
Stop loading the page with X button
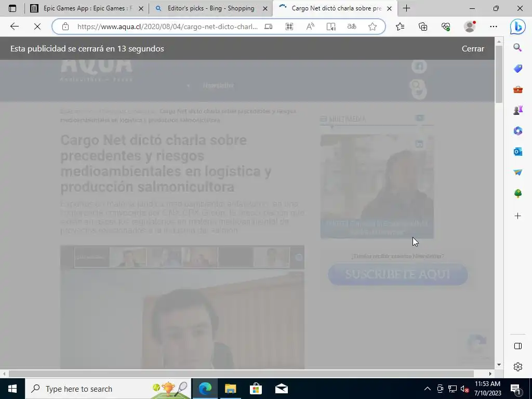click(x=37, y=26)
